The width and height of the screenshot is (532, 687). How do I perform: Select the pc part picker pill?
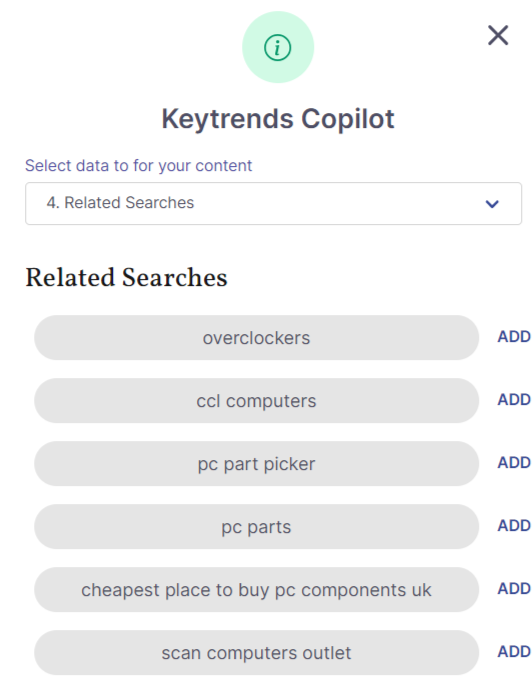pyautogui.click(x=256, y=464)
